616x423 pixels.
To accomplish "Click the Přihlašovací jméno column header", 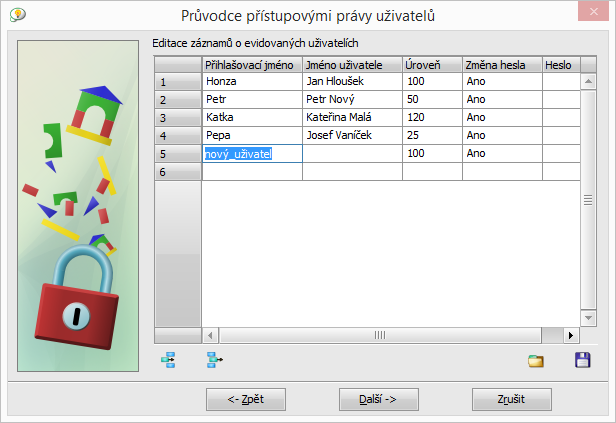I will 252,64.
